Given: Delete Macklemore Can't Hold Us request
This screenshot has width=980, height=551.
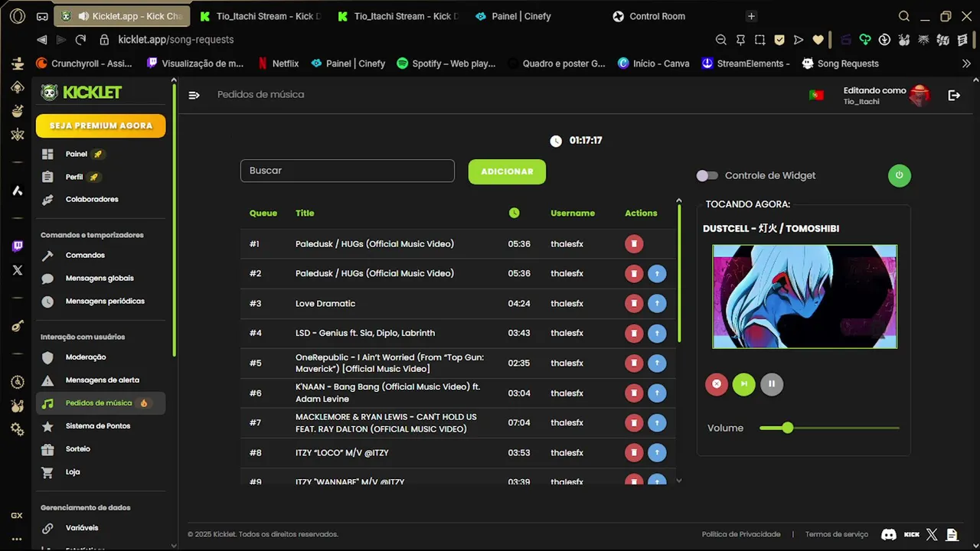Looking at the screenshot, I should (633, 423).
